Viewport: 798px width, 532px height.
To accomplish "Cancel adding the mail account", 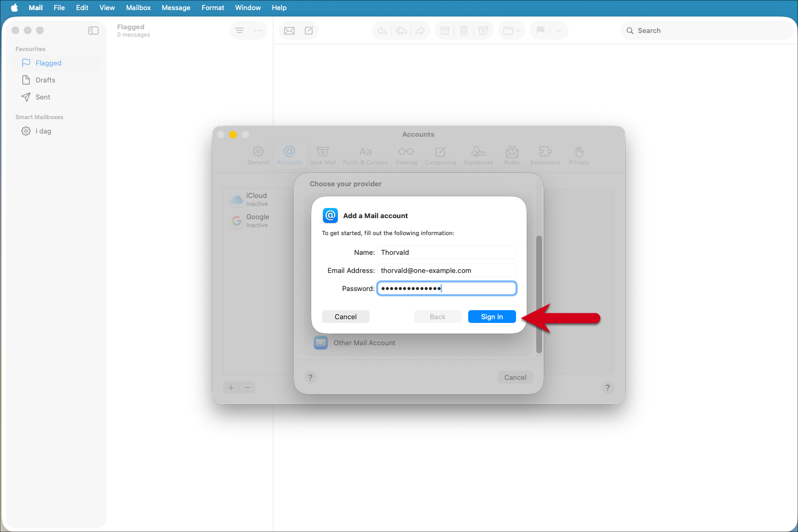I will (x=345, y=316).
